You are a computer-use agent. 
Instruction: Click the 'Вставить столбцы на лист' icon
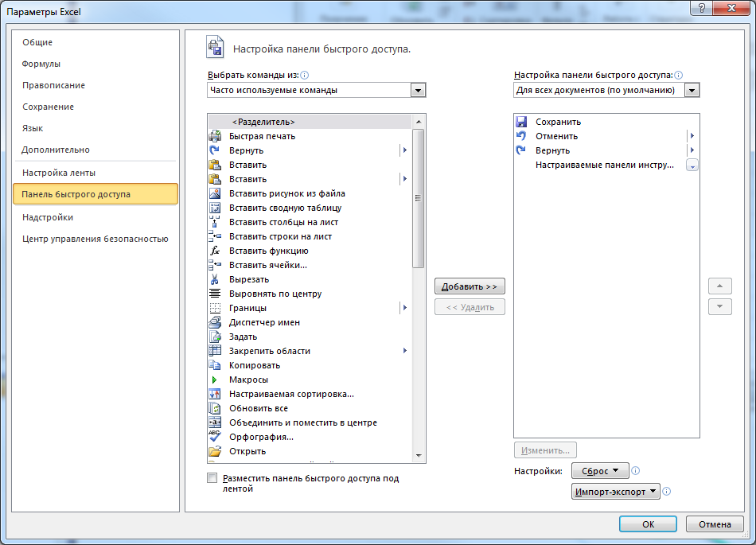pos(215,222)
